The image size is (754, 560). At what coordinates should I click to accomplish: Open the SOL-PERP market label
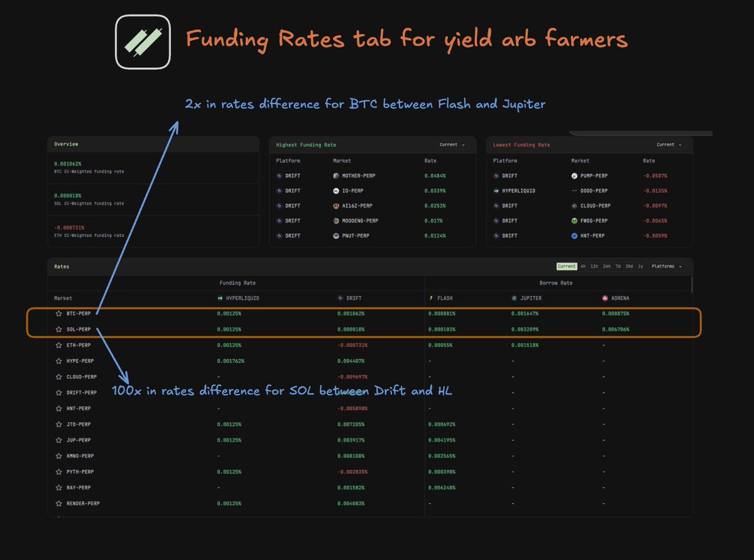click(79, 329)
